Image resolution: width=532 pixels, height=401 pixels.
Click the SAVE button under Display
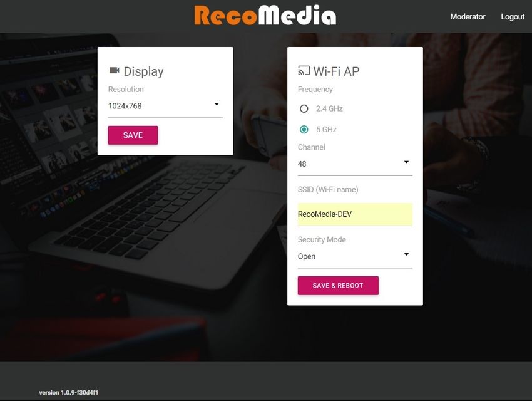[133, 135]
